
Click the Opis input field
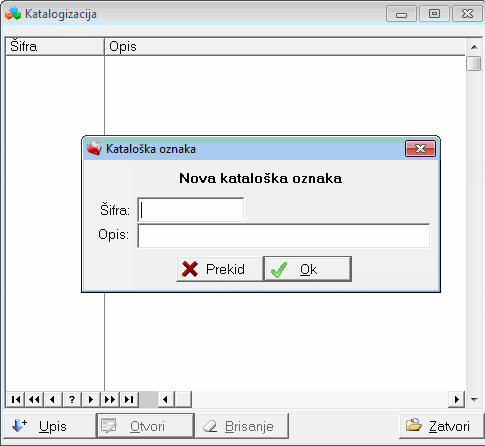[x=284, y=236]
